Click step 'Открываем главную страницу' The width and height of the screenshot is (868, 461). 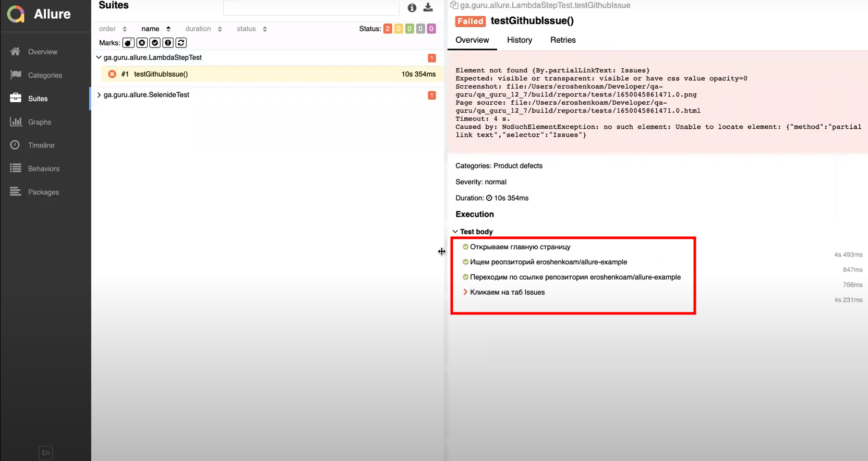(520, 247)
